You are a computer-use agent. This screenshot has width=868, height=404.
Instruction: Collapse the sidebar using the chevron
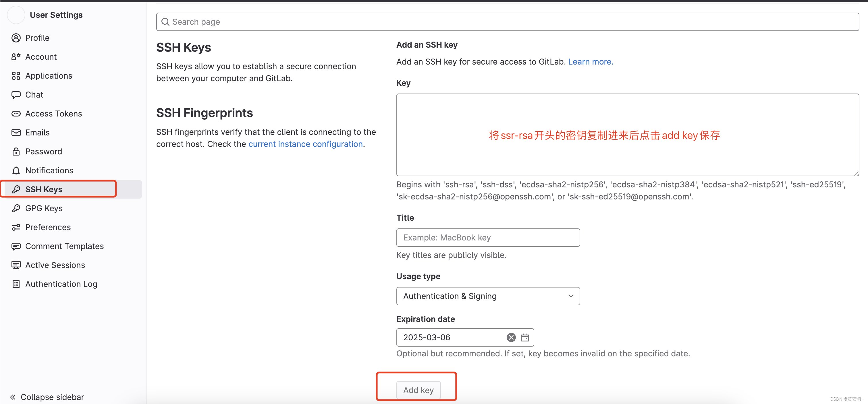tap(13, 397)
